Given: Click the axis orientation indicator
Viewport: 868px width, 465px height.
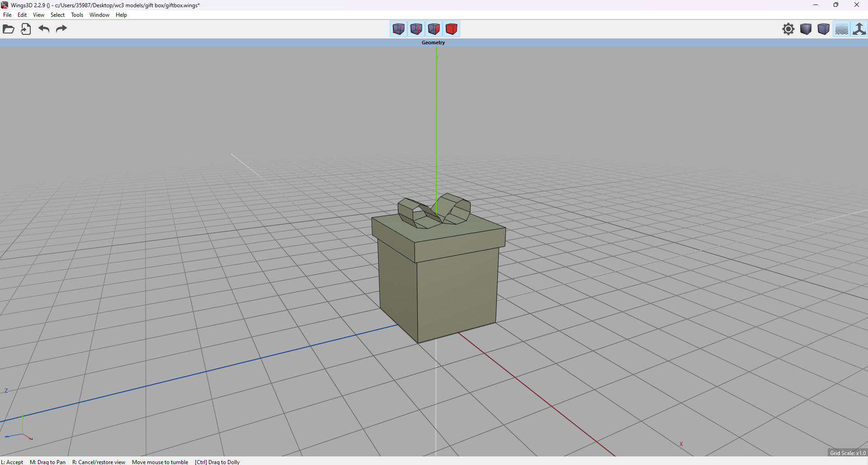Looking at the screenshot, I should point(19,428).
